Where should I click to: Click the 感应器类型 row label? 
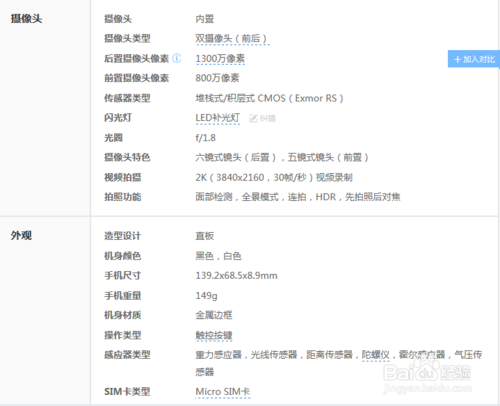(x=127, y=355)
